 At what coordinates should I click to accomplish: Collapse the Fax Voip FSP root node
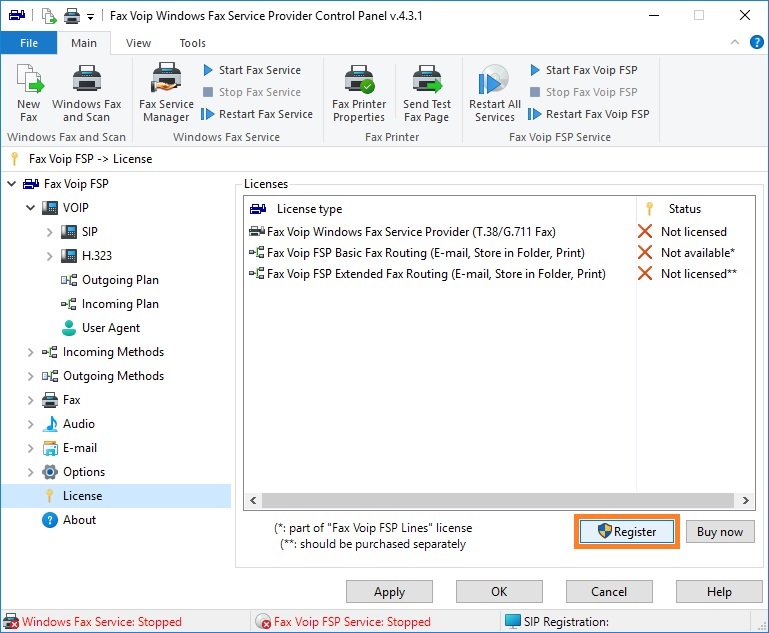pyautogui.click(x=11, y=184)
